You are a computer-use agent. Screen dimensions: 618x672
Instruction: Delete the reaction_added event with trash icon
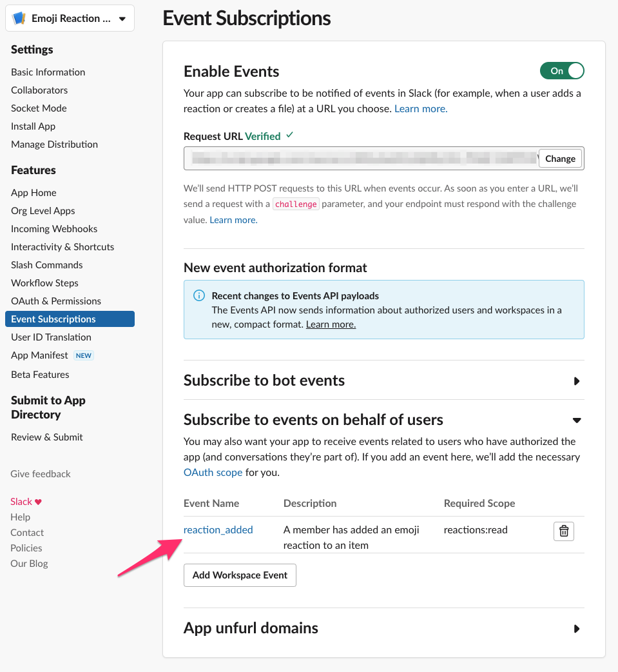tap(563, 531)
